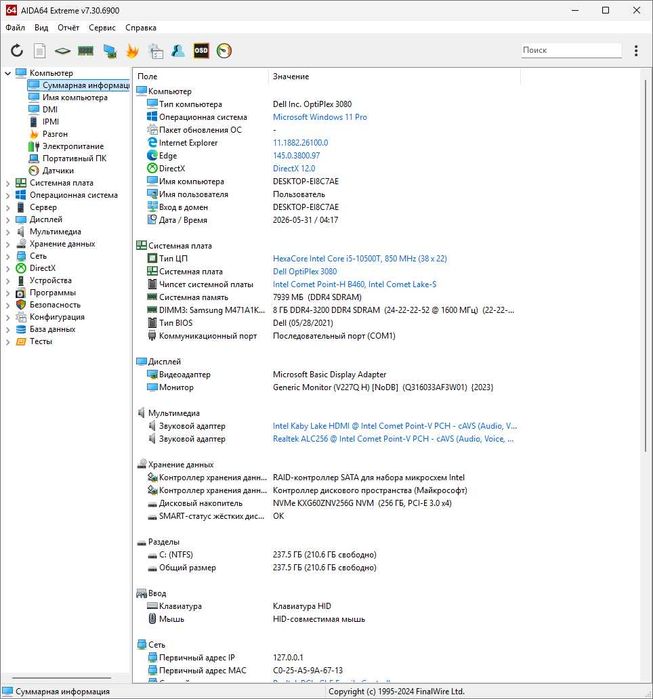Click the Поиск search field

pyautogui.click(x=571, y=50)
